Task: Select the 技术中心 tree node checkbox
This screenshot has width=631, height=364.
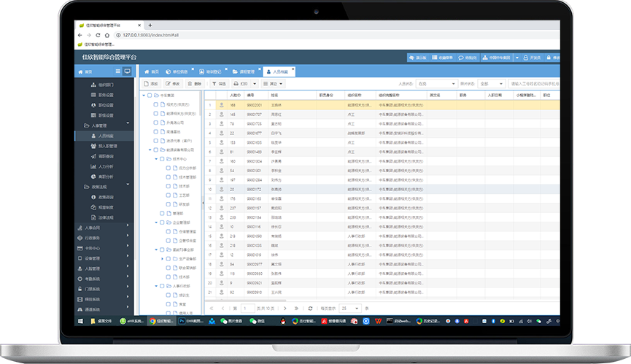Action: (x=162, y=158)
